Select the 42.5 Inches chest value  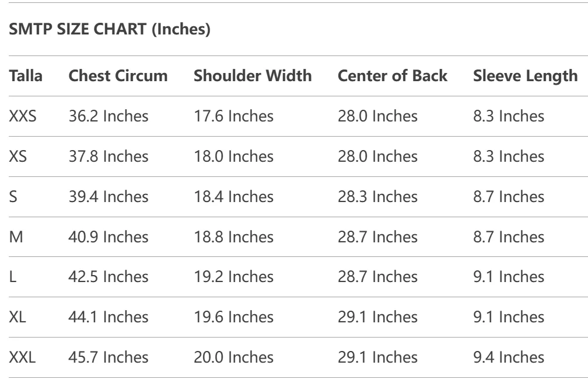coord(108,277)
